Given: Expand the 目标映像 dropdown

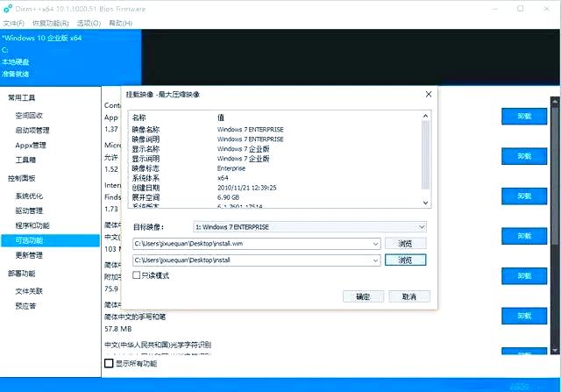Looking at the screenshot, I should [x=422, y=227].
